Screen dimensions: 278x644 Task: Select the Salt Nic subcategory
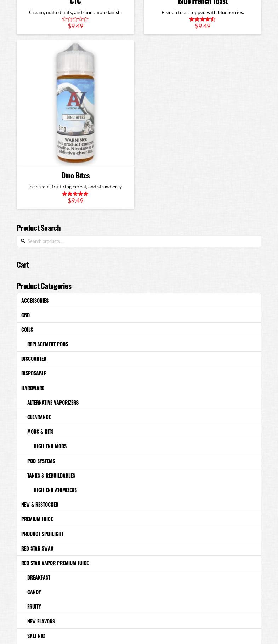tap(36, 636)
